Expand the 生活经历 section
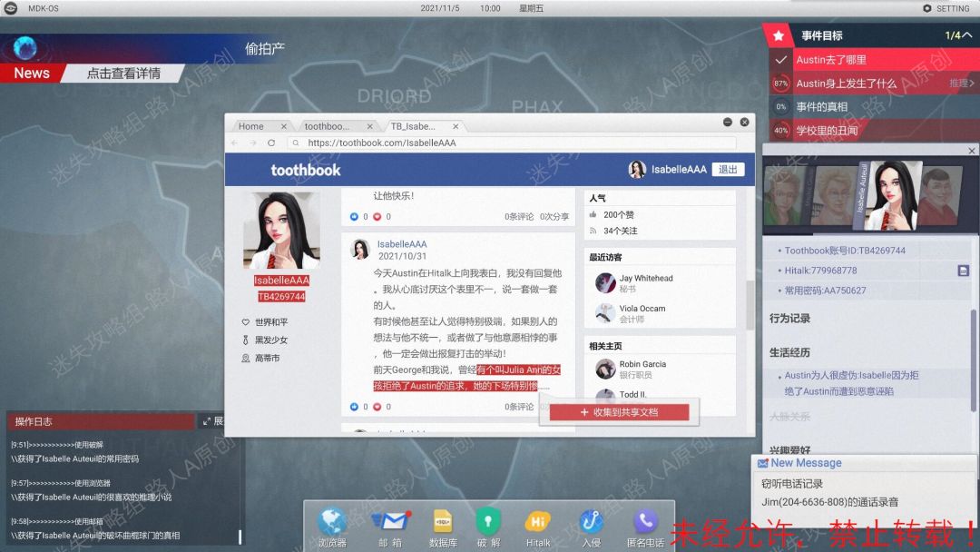 [x=789, y=352]
